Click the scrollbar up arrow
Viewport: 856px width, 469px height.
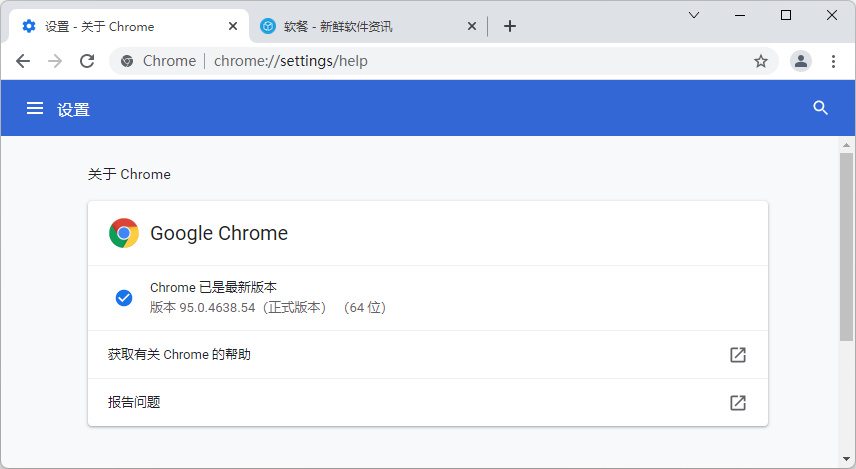pos(846,145)
